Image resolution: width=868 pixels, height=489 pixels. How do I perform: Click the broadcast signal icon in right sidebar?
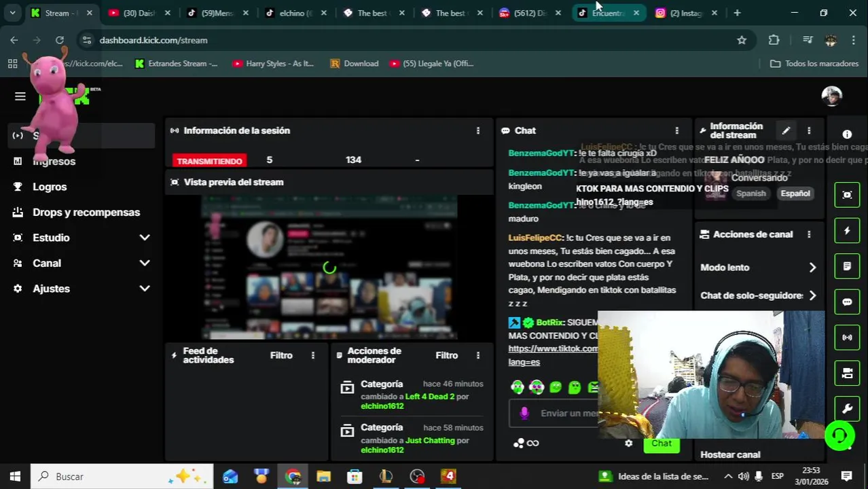pos(847,337)
